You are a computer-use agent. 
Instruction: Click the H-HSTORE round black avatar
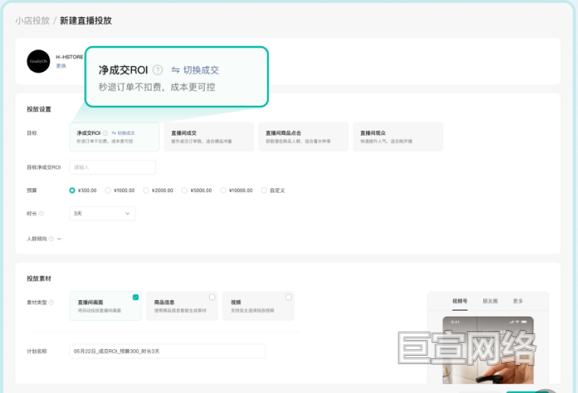(38, 61)
